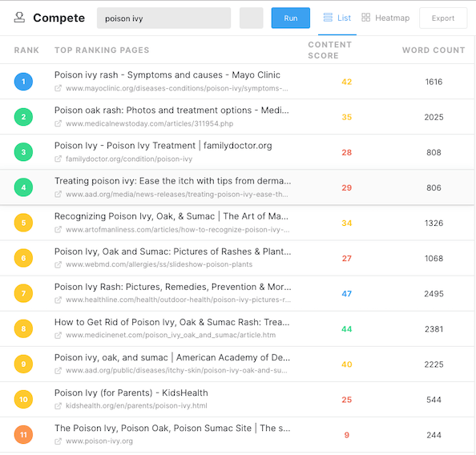476x455 pixels.
Task: Open external link icon for www.poison-ivy.org
Action: [58, 441]
